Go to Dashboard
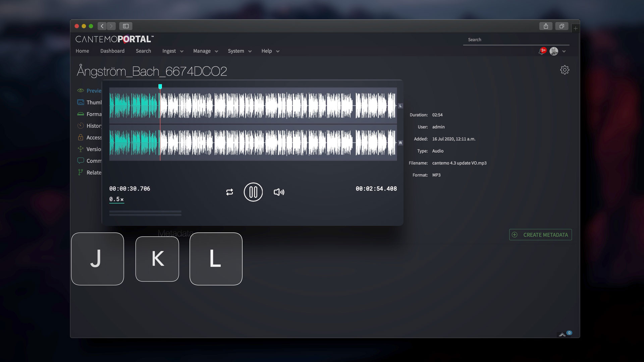 [x=112, y=51]
